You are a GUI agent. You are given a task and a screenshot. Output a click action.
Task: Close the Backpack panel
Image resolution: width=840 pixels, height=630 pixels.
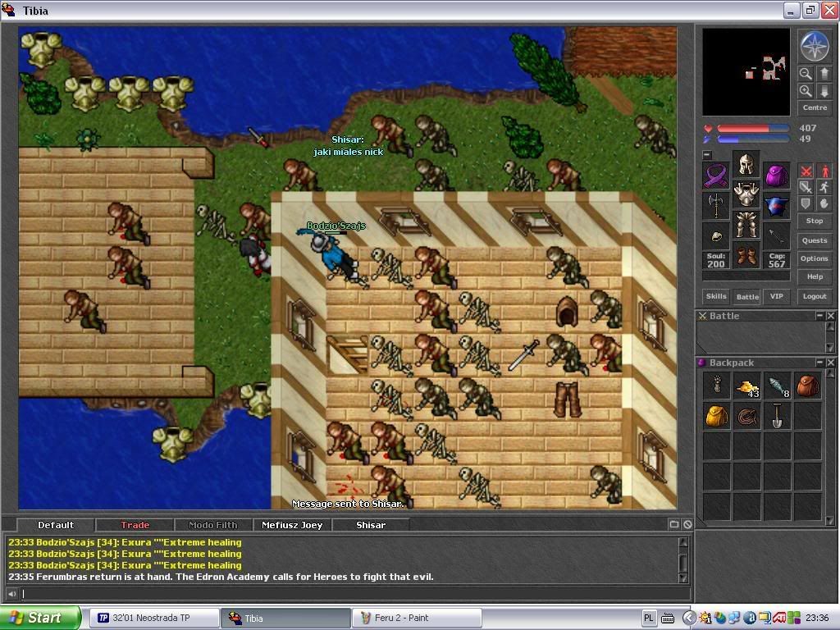pos(830,363)
